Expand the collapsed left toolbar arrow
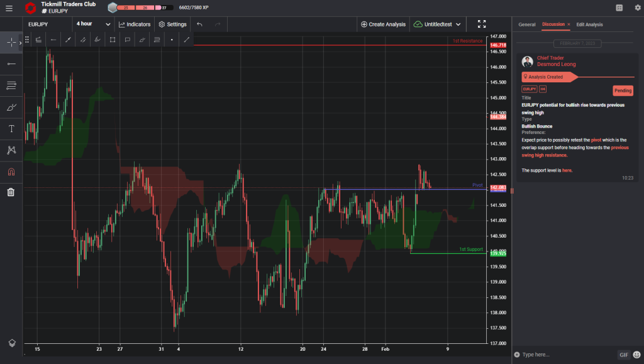Image resolution: width=644 pixels, height=364 pixels. point(19,43)
